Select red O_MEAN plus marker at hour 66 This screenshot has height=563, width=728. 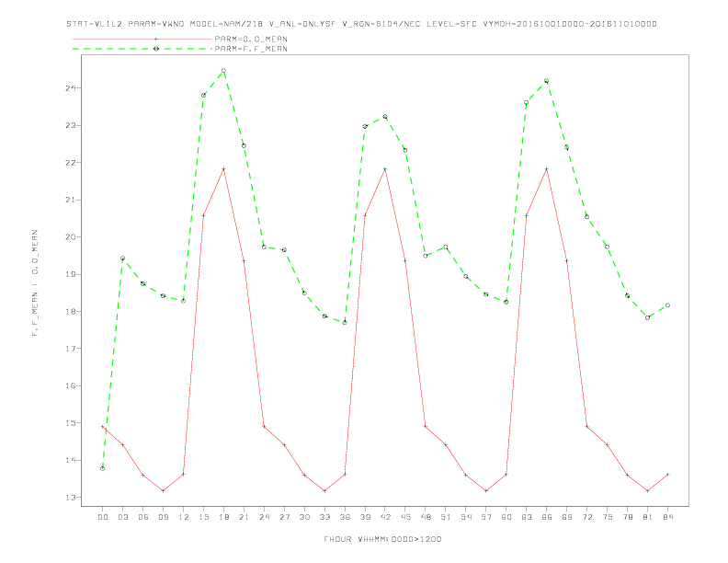[547, 169]
